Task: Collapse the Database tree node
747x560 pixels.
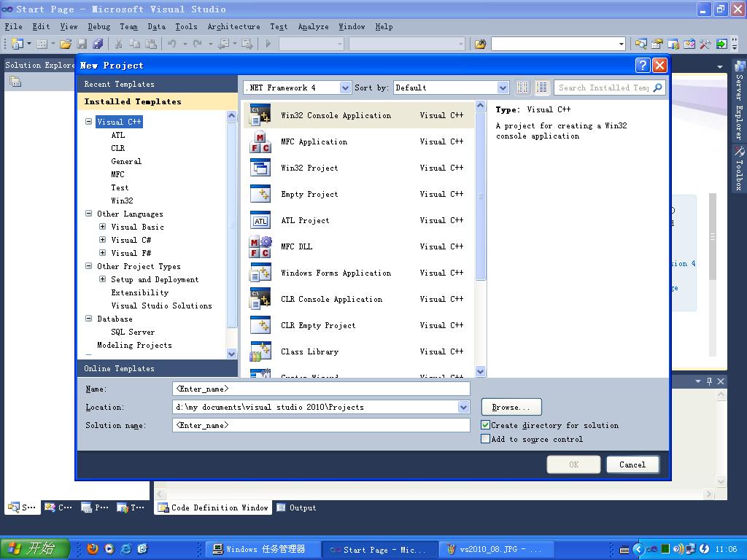Action: click(88, 319)
